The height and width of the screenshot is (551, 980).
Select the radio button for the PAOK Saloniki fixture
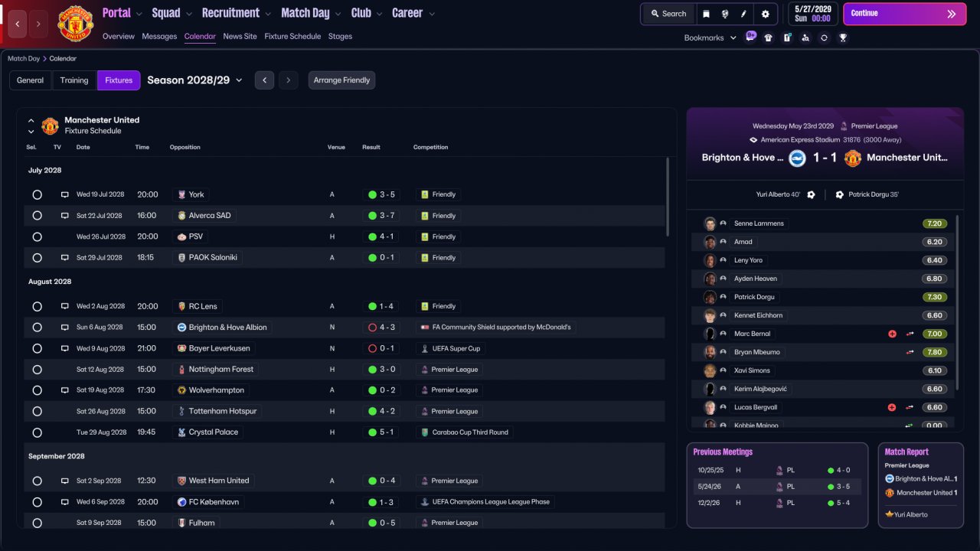[x=37, y=258]
